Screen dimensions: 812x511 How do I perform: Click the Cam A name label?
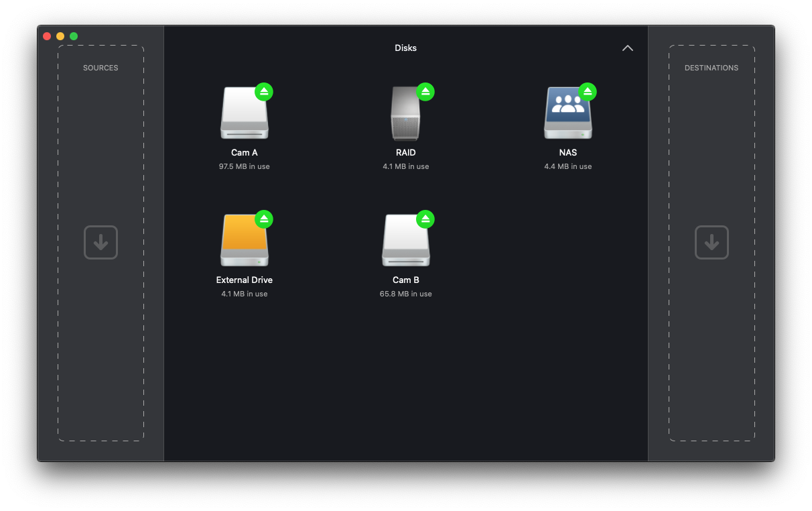(x=245, y=153)
